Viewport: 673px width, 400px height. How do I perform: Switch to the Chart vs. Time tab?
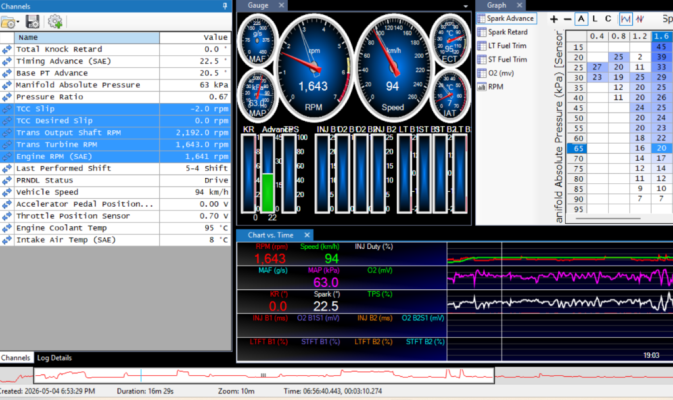[x=270, y=235]
